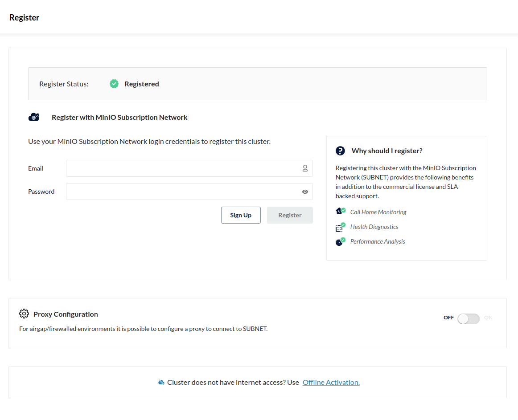Click the user icon in the Email field
Viewport: 518px width, 420px height.
[305, 168]
